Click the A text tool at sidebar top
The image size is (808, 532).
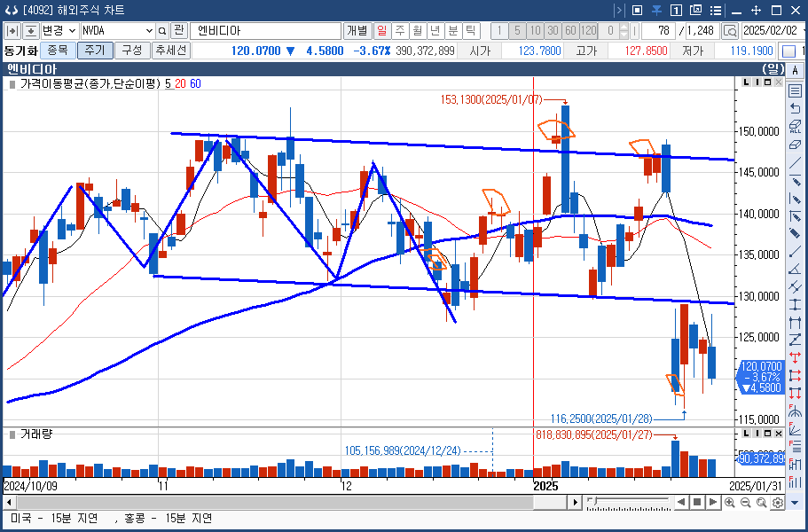tap(795, 71)
